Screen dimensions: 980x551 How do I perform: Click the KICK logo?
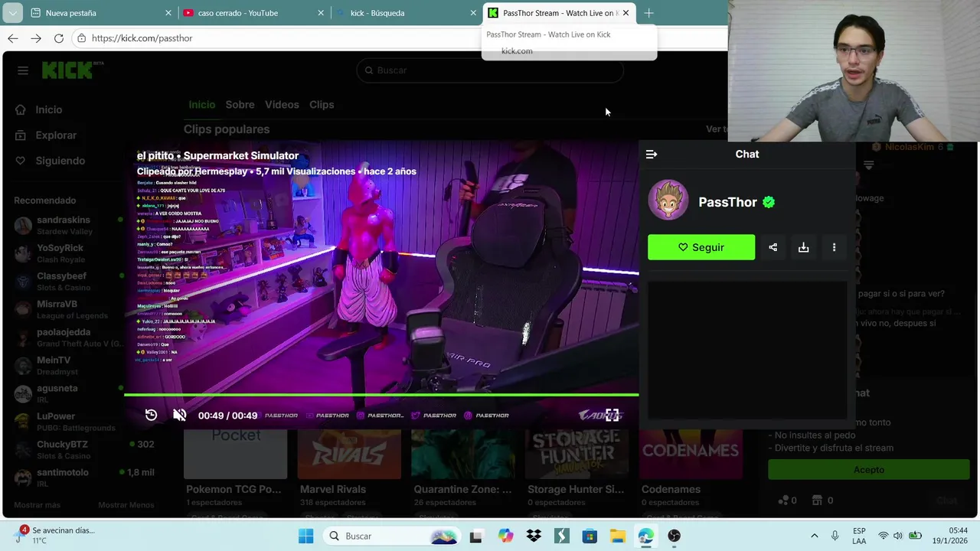tap(72, 70)
